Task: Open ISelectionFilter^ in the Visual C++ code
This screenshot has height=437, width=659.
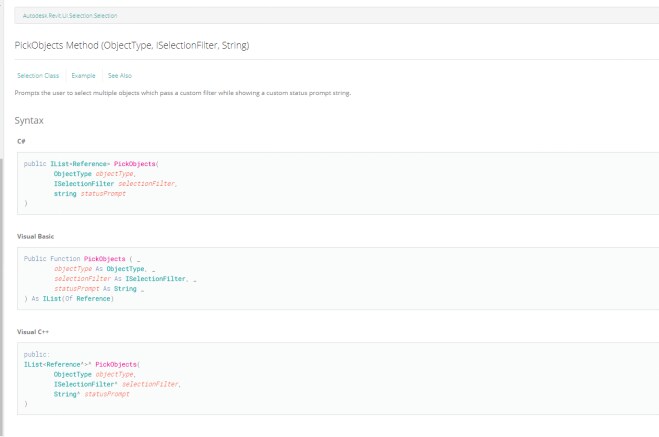Action: (86, 384)
